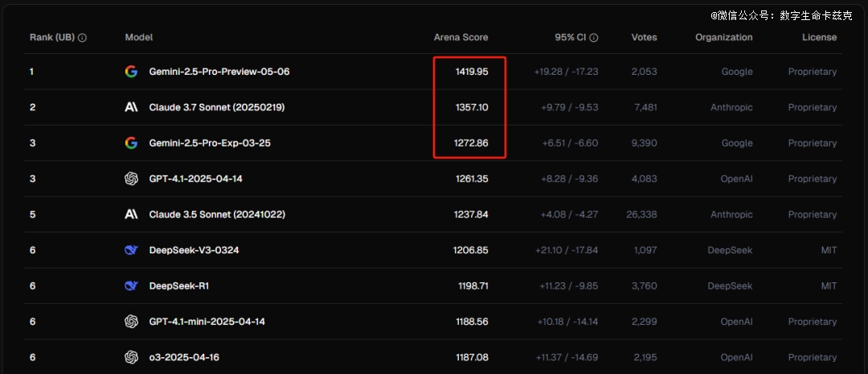This screenshot has height=374, width=868.
Task: Click Proprietary license in GPT-4.1-2025-04-14 row
Action: point(813,179)
